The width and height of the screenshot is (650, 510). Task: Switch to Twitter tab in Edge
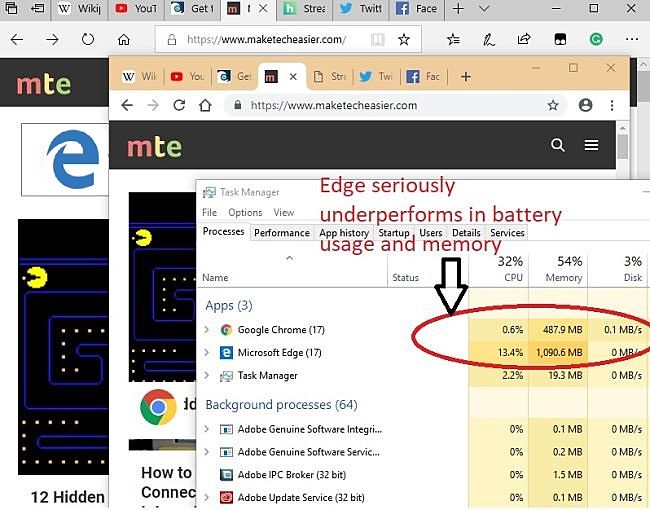[361, 9]
